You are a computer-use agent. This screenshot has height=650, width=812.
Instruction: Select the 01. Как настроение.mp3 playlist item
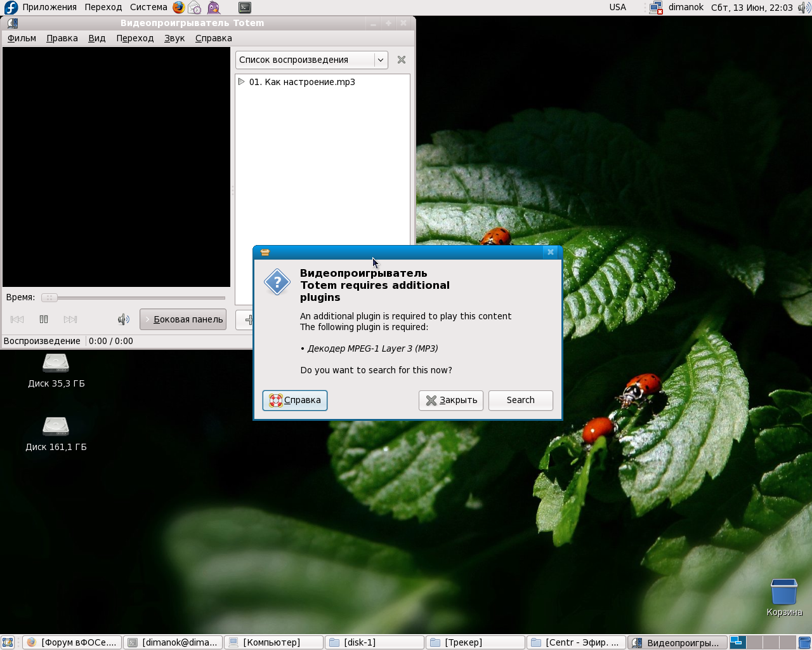click(x=302, y=82)
